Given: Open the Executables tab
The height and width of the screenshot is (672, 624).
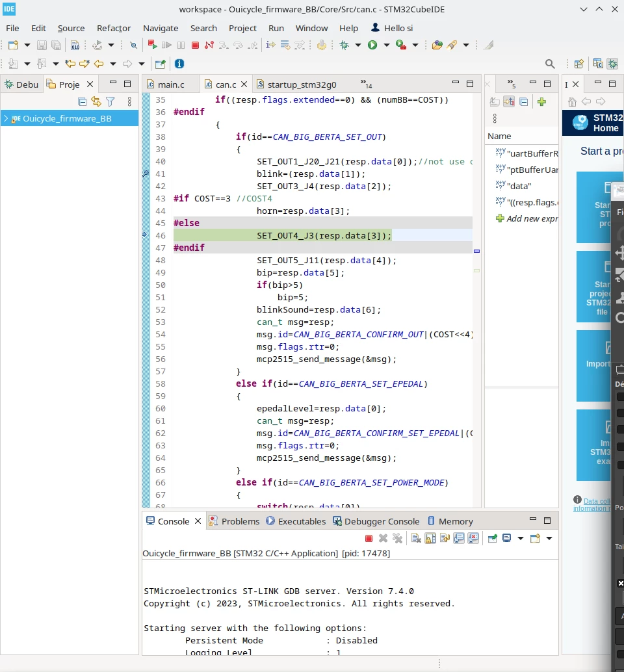Looking at the screenshot, I should (296, 521).
